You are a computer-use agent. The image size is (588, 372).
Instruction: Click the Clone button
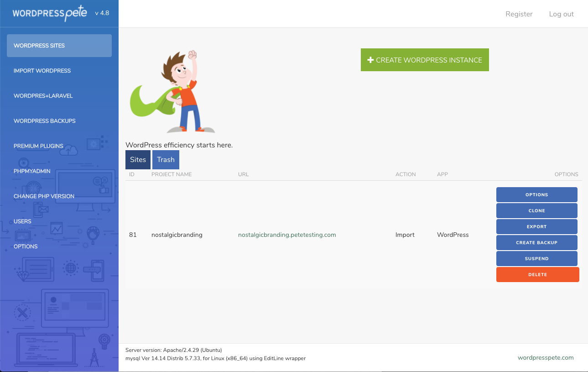[537, 210]
